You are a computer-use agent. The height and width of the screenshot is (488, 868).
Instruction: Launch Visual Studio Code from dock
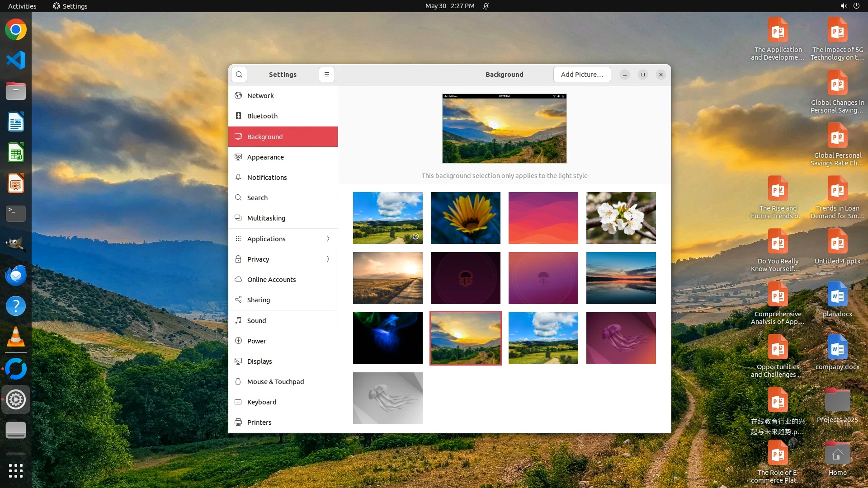pos(16,60)
